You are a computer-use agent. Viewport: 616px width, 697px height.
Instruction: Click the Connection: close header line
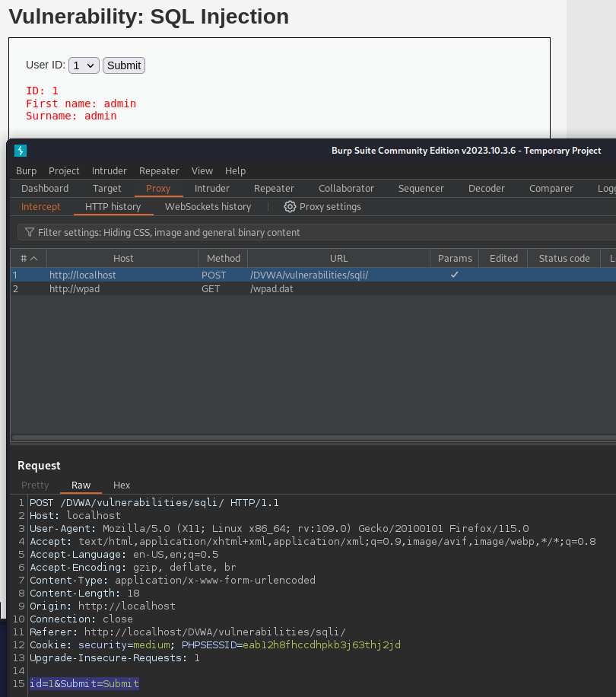[81, 619]
